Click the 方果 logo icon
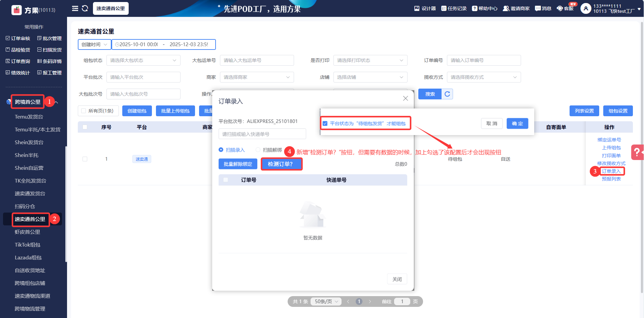The image size is (644, 318). (17, 10)
